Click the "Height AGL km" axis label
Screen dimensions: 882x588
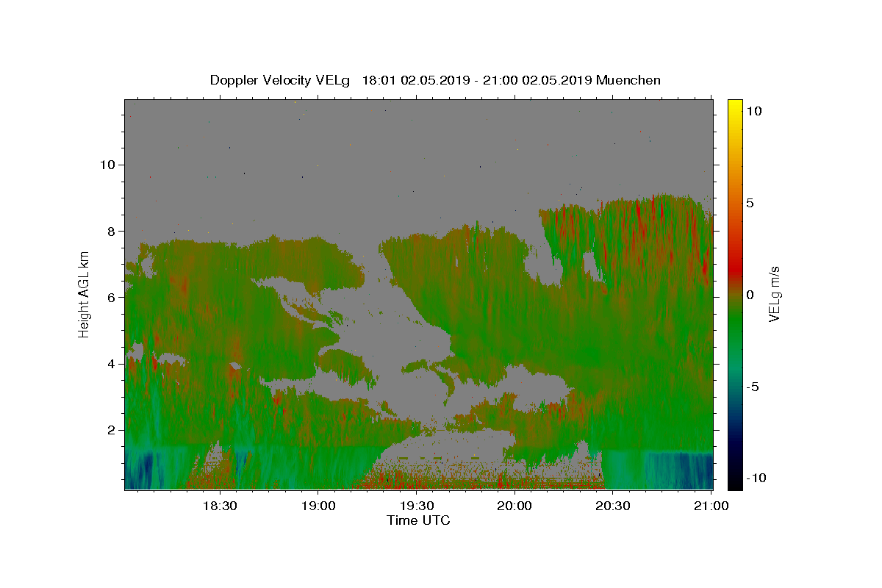84,294
